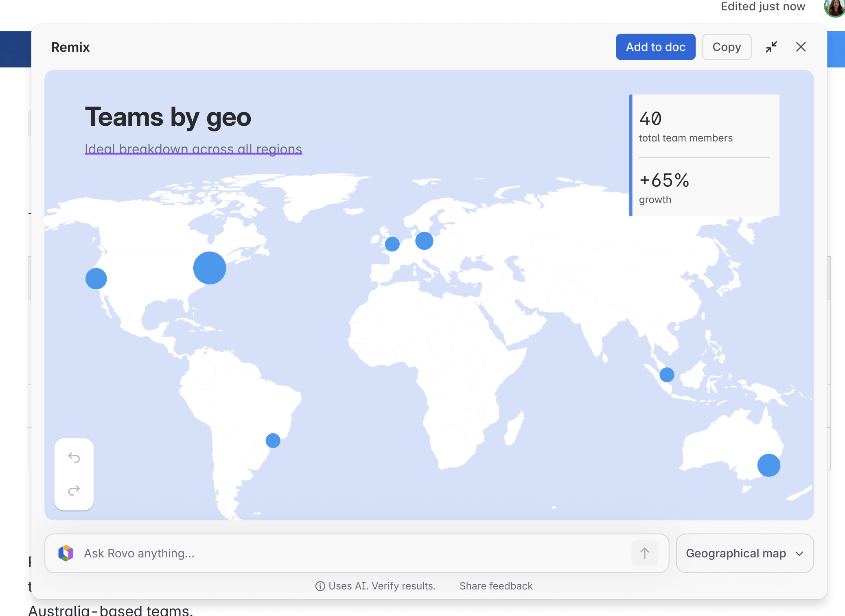Select the largest bubble over eastern North America

point(209,268)
